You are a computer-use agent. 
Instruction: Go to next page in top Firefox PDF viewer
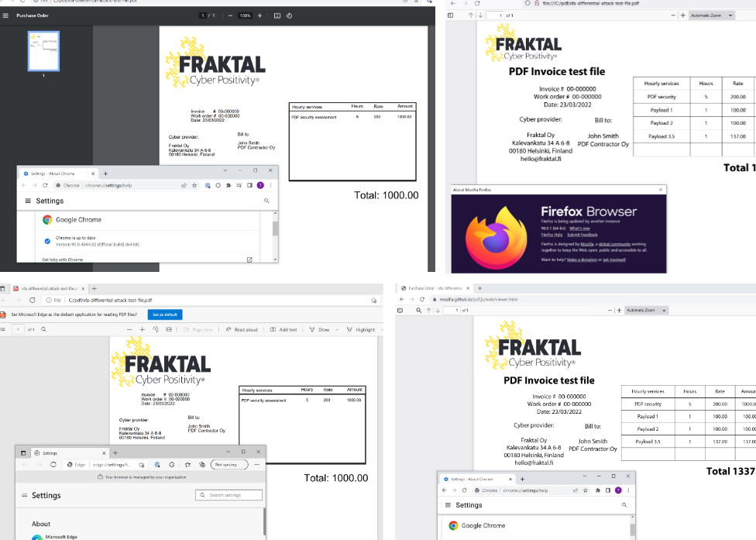click(x=480, y=15)
